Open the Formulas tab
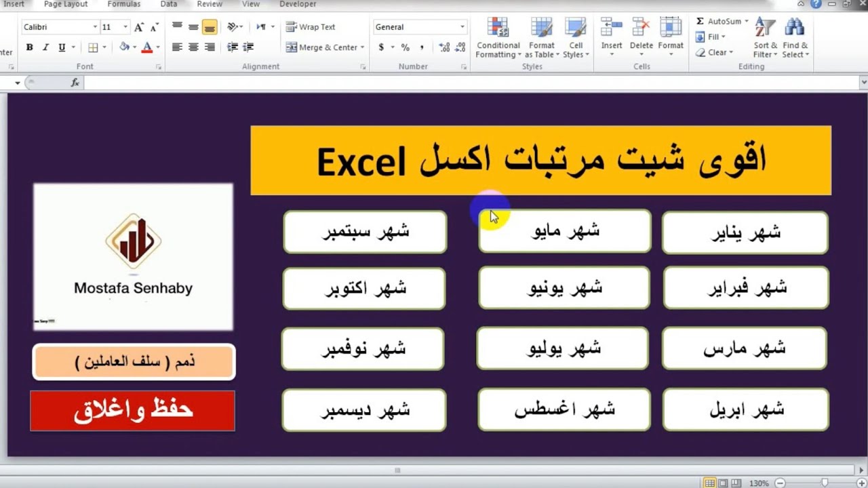Screen dimensions: 868x488 (x=124, y=4)
